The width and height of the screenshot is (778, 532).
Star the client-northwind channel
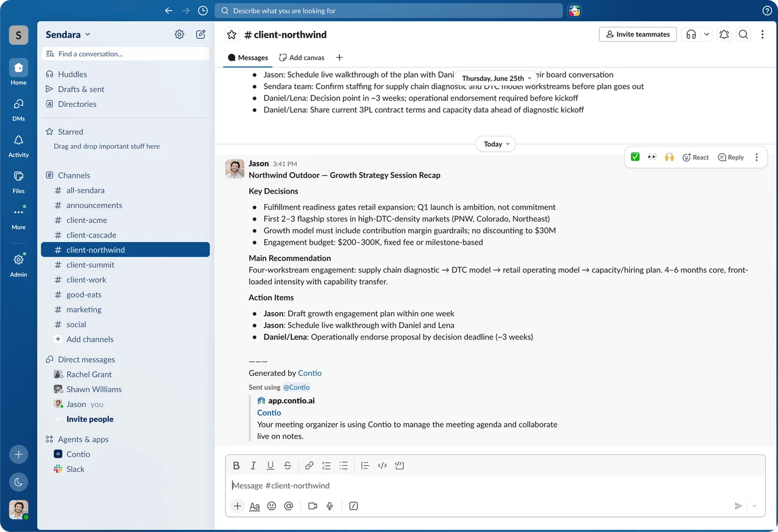tap(232, 35)
